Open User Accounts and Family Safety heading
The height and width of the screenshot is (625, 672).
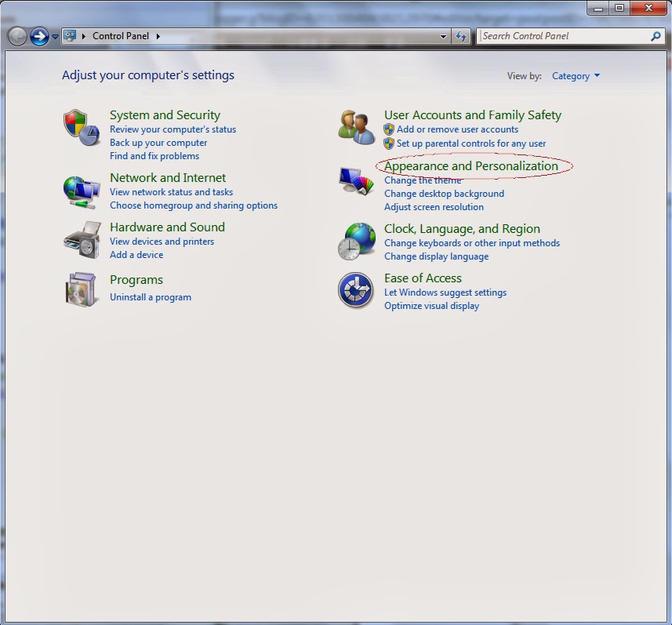click(473, 114)
